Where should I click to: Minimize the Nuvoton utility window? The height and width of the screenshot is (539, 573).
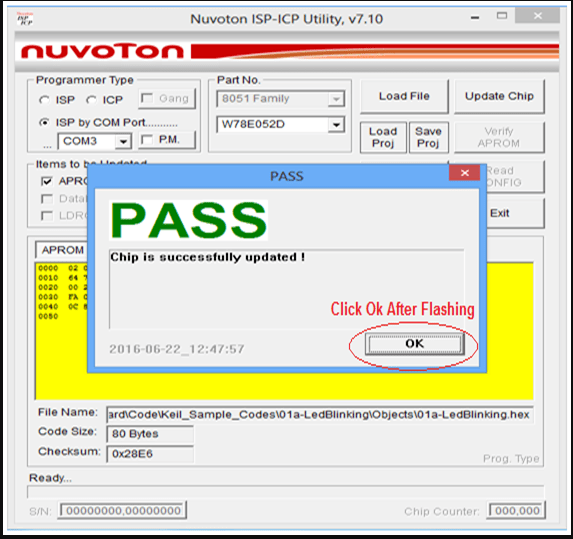(475, 18)
